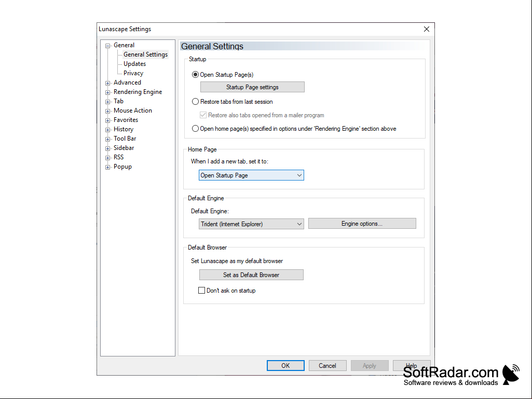Open the Default Engine dropdown

[x=251, y=224]
